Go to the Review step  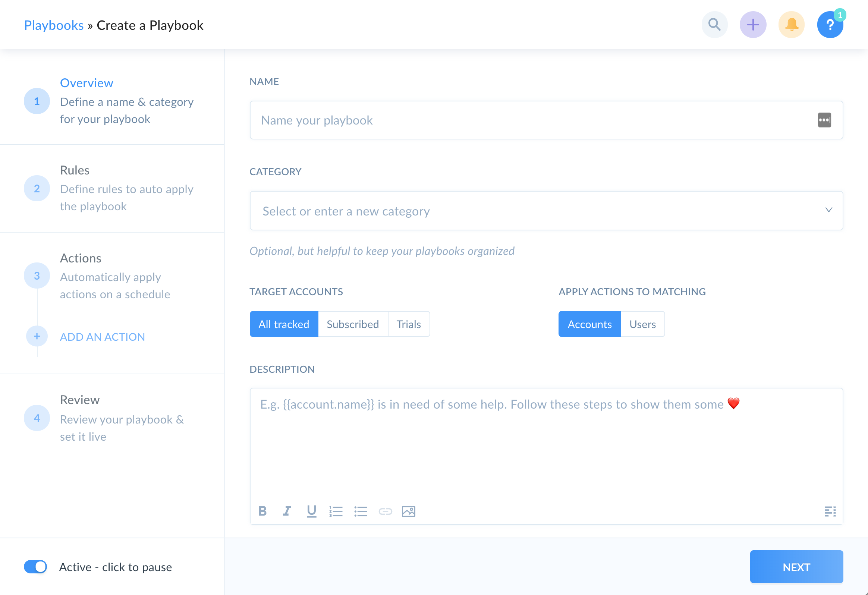79,400
